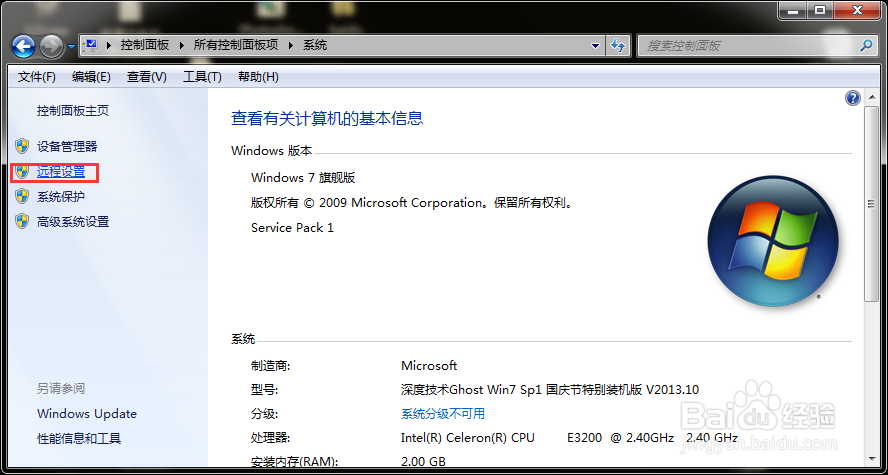Open the 编辑(E) menu
Screen dimensions: 888x475
point(91,76)
